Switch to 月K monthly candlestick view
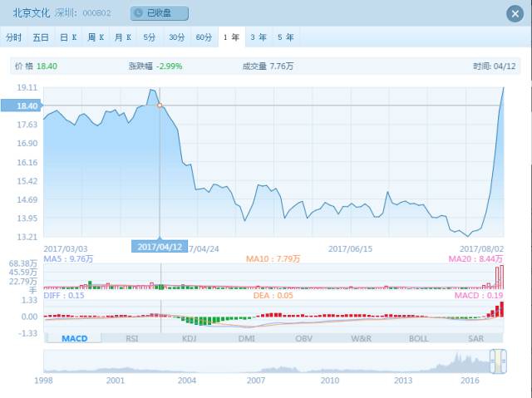Image resolution: width=532 pixels, height=398 pixels. tap(123, 37)
